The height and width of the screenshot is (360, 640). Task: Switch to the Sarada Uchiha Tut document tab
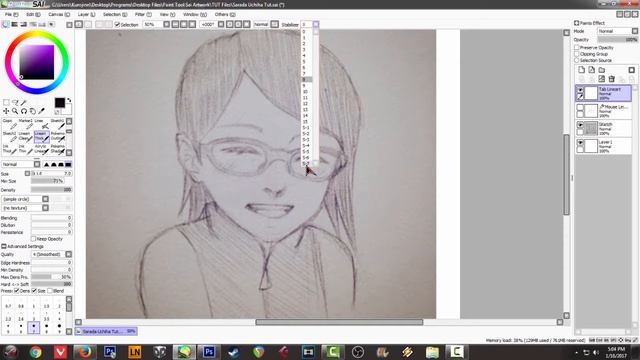coord(106,331)
